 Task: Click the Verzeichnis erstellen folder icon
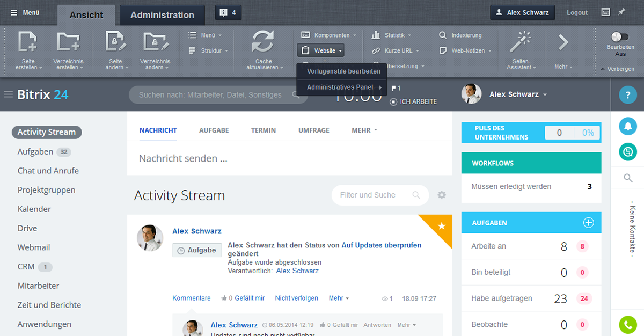tap(68, 42)
